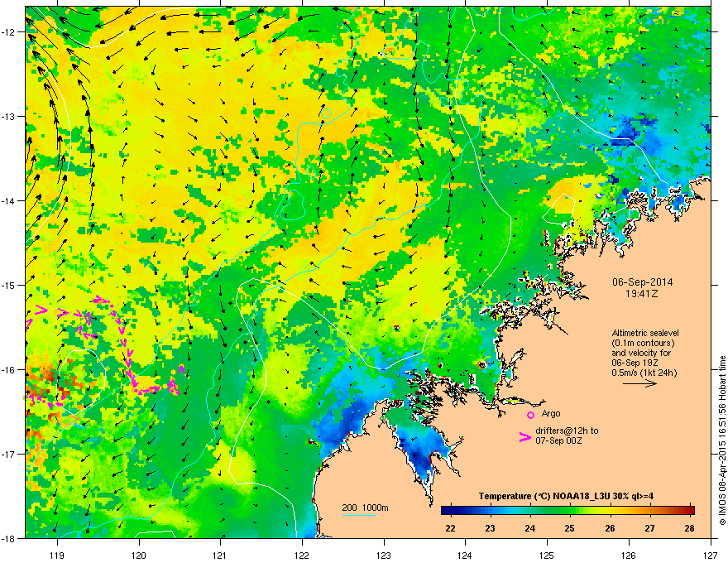Click the longitude axis label 124
Image resolution: width=728 pixels, height=563 pixels.
coord(465,555)
